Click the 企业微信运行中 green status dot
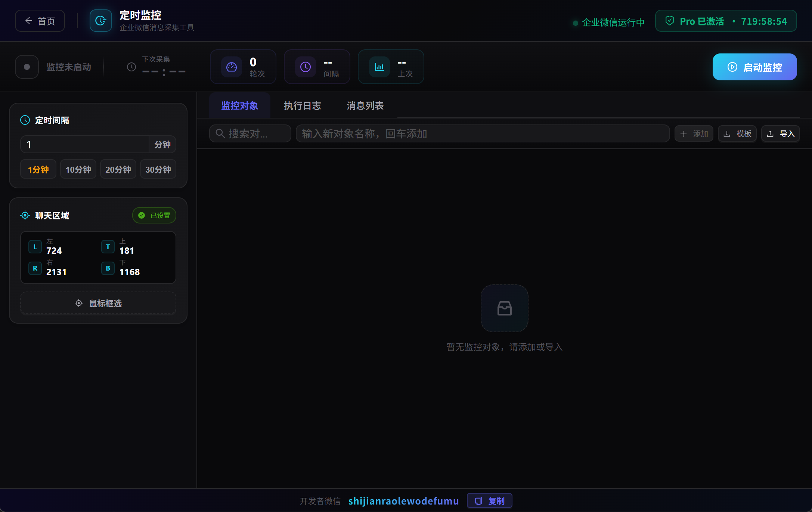Screen dimensions: 812x512 576,23
